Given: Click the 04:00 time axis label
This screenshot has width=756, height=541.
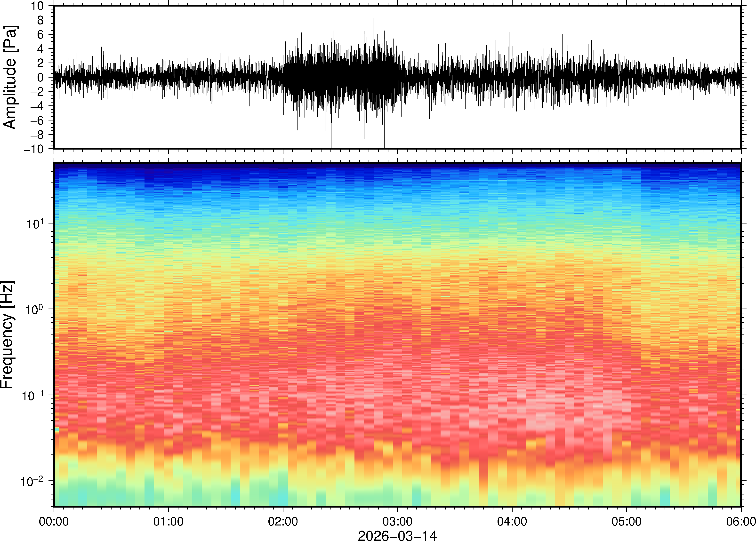Looking at the screenshot, I should pos(512,521).
